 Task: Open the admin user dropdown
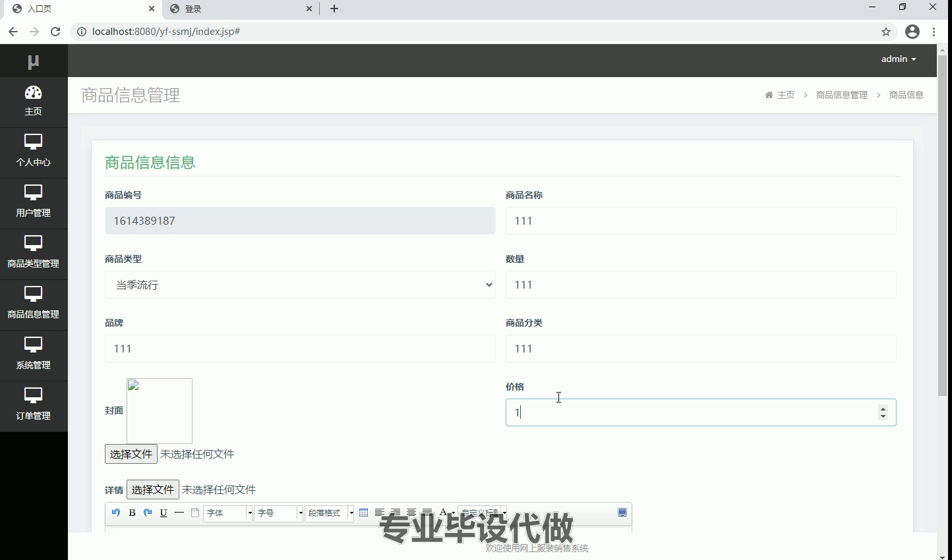point(899,59)
